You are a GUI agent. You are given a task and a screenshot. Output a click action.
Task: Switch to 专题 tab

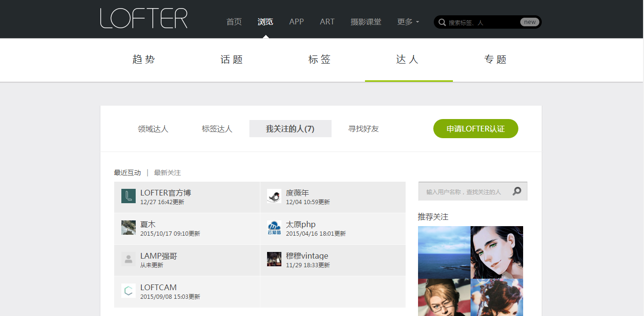(x=495, y=60)
